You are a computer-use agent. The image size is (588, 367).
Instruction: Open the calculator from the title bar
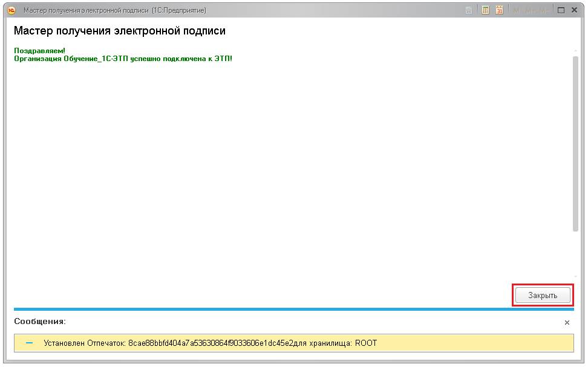(x=485, y=10)
